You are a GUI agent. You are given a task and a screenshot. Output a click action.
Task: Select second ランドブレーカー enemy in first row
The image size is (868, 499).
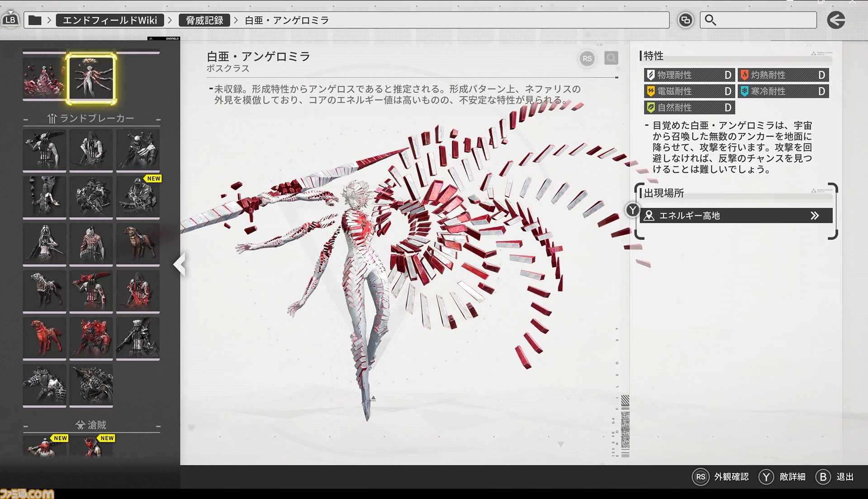tap(91, 150)
